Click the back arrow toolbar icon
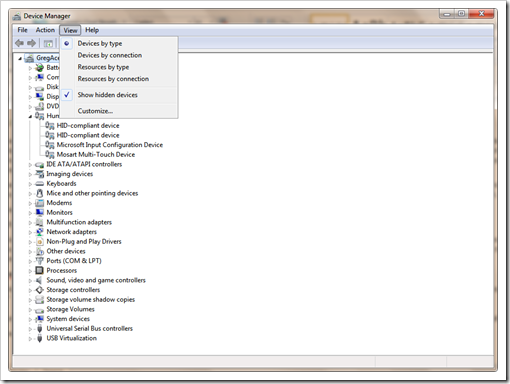The height and width of the screenshot is (384, 510). pyautogui.click(x=20, y=43)
